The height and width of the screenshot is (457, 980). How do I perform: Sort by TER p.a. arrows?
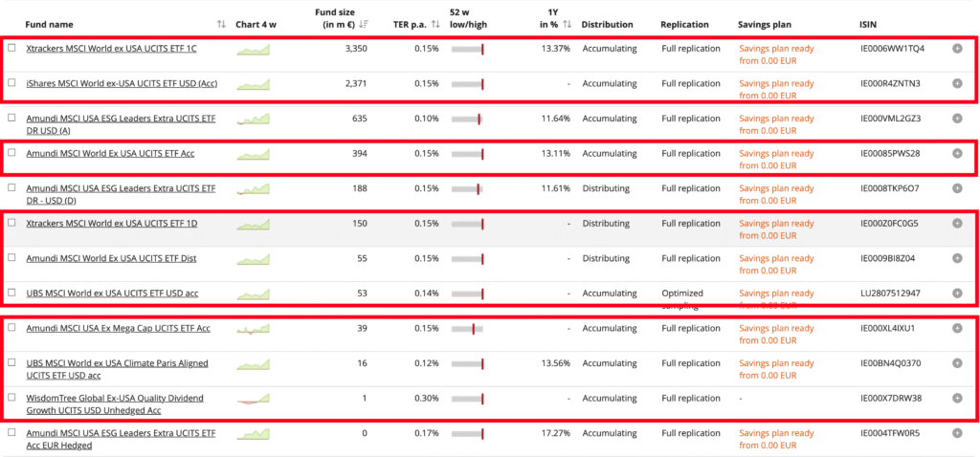tap(437, 24)
